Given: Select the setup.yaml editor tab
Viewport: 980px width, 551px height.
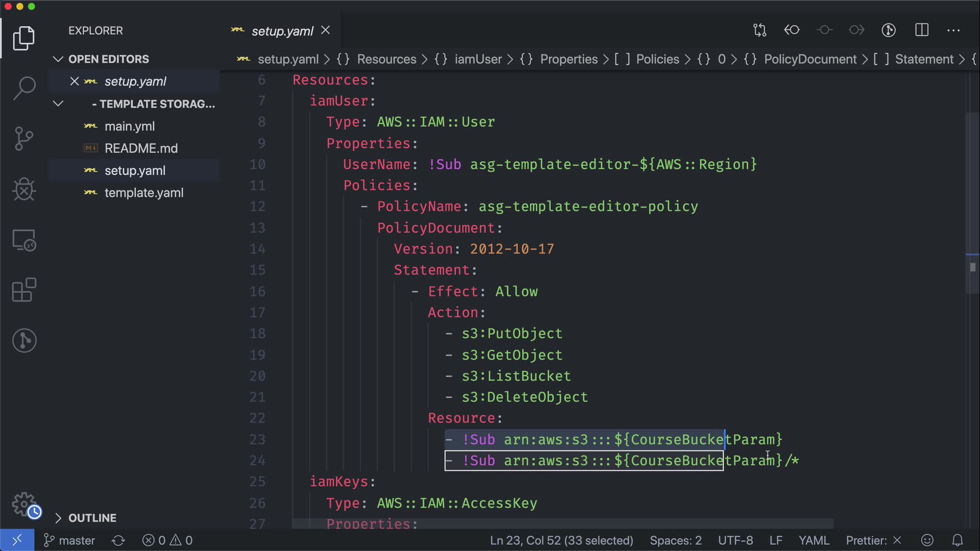Looking at the screenshot, I should (x=282, y=31).
